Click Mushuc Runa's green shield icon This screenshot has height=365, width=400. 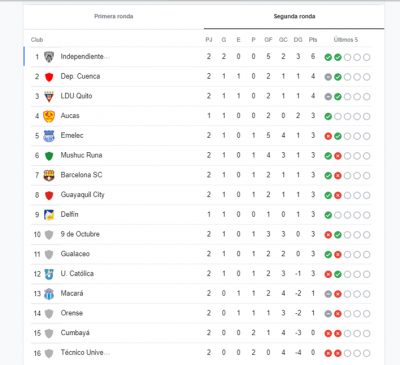click(49, 156)
